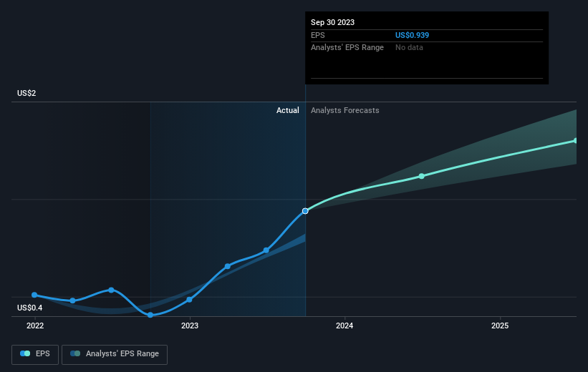Toggle the Analysts' EPS Range legend
The image size is (588, 372).
tap(115, 354)
